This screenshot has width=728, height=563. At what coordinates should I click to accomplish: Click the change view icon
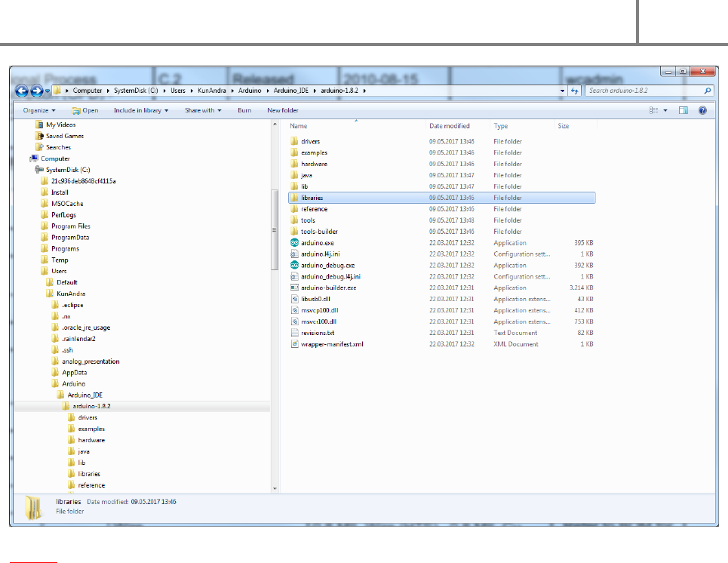[653, 110]
